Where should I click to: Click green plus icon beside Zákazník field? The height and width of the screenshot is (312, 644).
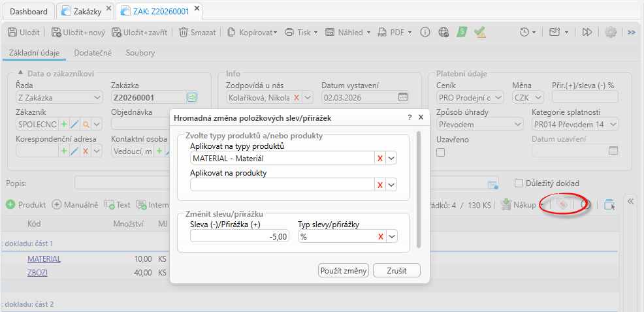pyautogui.click(x=64, y=124)
